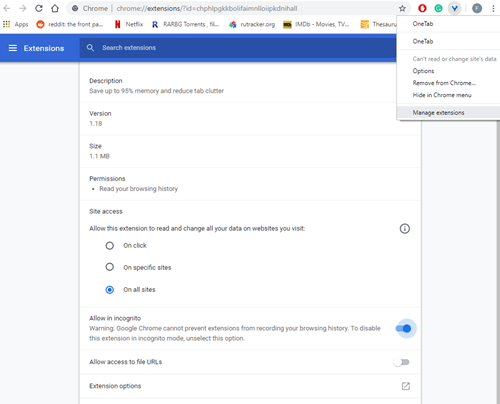Toggle Allow in incognito switch
The image size is (500, 404).
click(404, 329)
